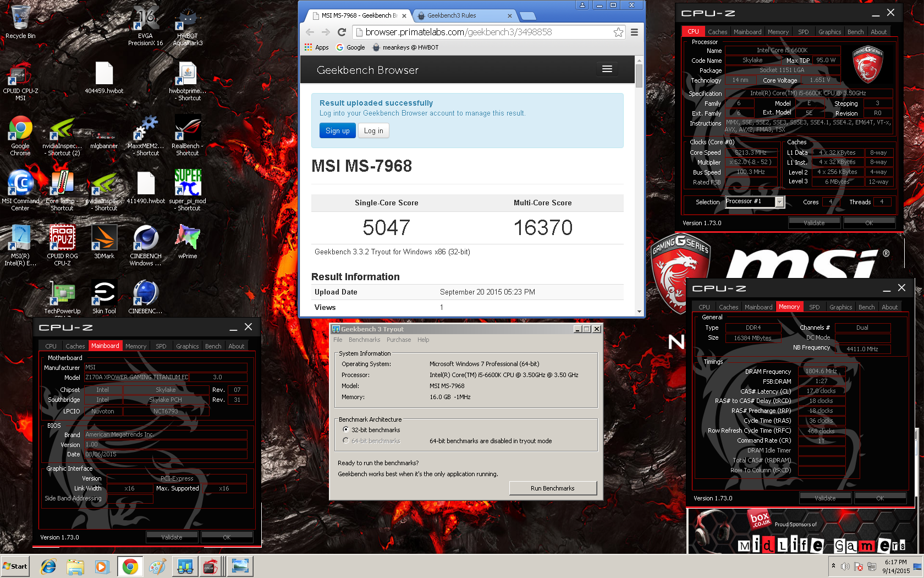
Task: Click OK in bottom-left CPU-Z Mainboard window
Action: click(227, 537)
